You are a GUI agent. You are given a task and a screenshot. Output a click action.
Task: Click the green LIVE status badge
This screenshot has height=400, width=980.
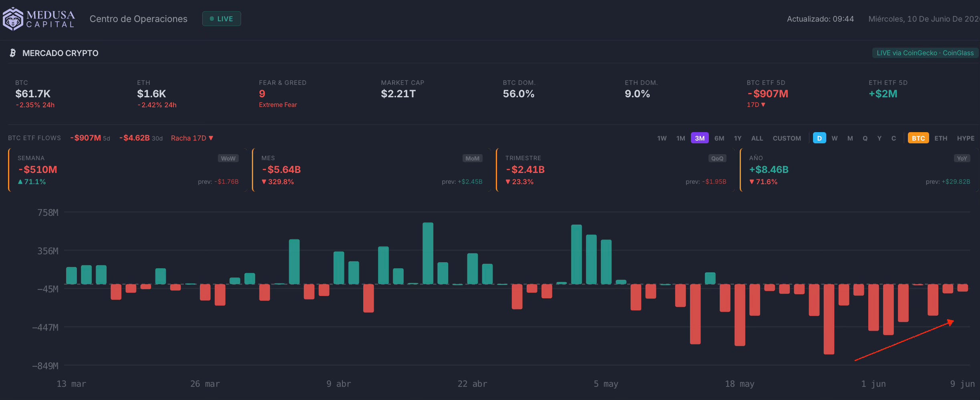[x=221, y=19]
